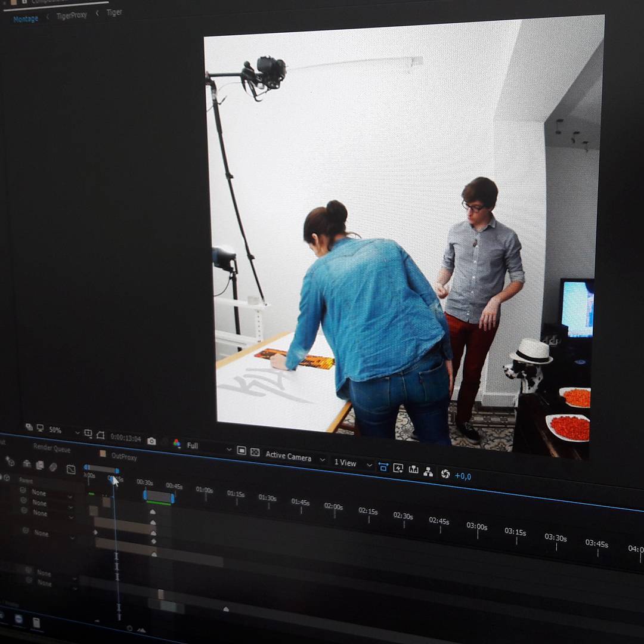Toggle pixel aspect ratio correction icon
The image size is (644, 644).
(x=383, y=467)
